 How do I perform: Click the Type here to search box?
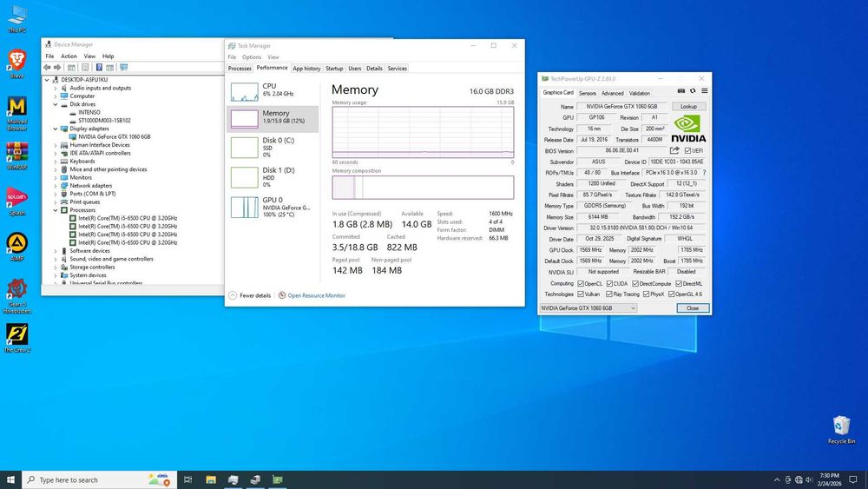coord(100,479)
